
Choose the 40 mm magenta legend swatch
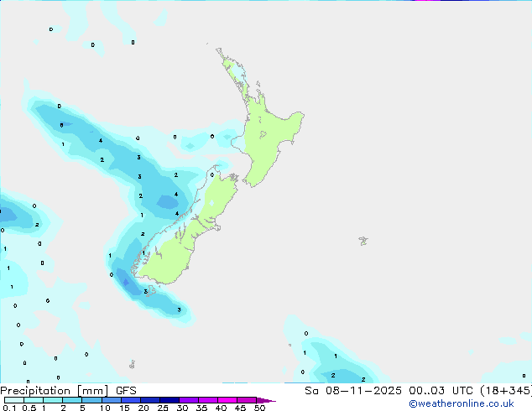[x=227, y=400]
